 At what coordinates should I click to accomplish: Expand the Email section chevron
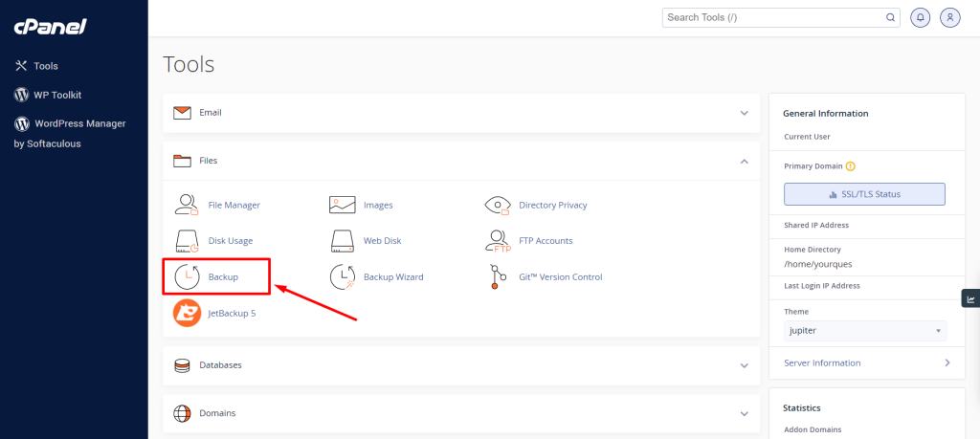(744, 113)
